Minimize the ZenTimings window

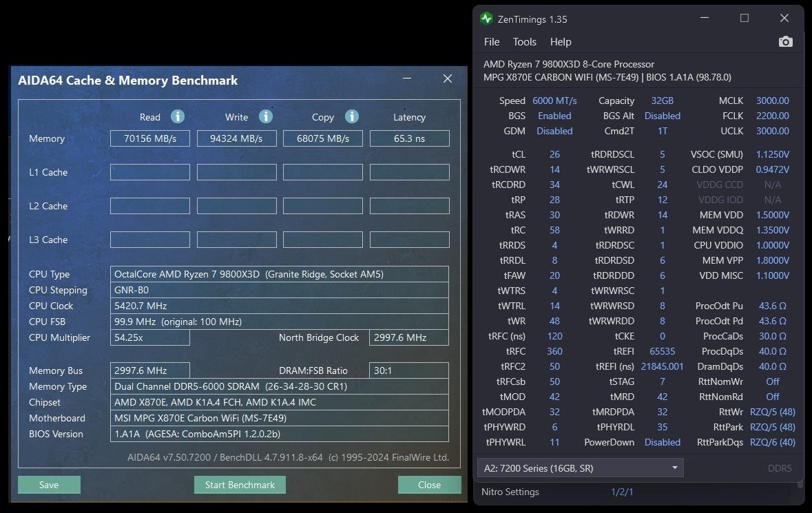(705, 18)
